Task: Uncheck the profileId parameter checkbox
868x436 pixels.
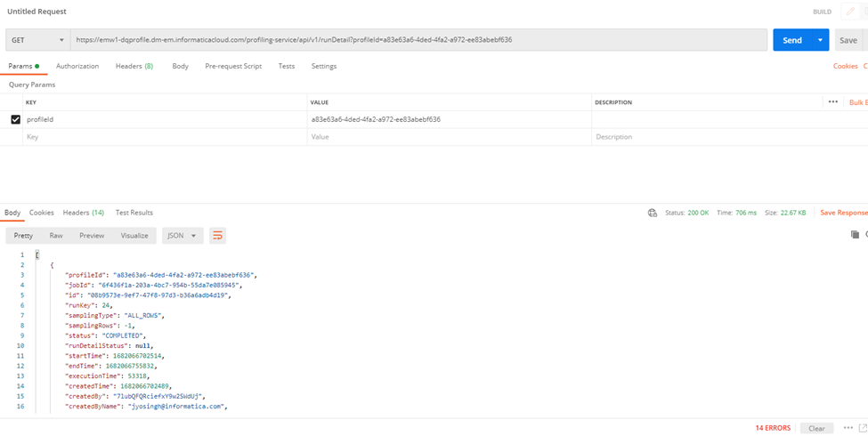Action: click(x=15, y=119)
